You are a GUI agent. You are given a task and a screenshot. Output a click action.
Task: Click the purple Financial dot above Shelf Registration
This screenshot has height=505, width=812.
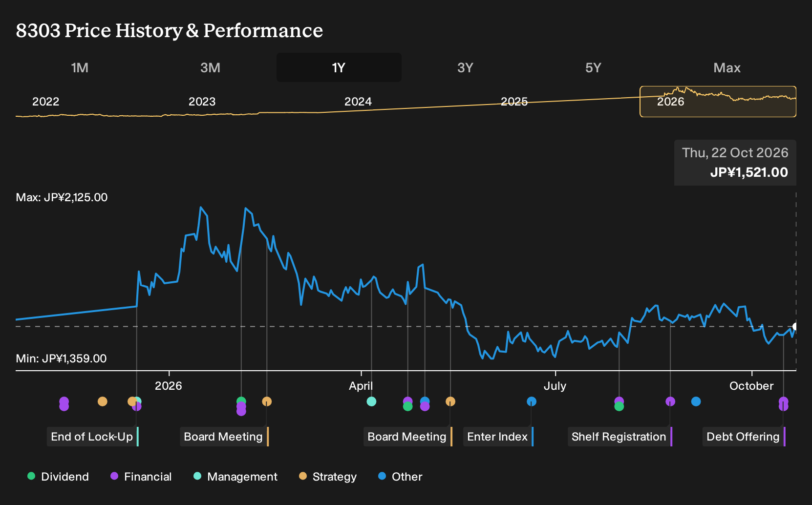[670, 401]
